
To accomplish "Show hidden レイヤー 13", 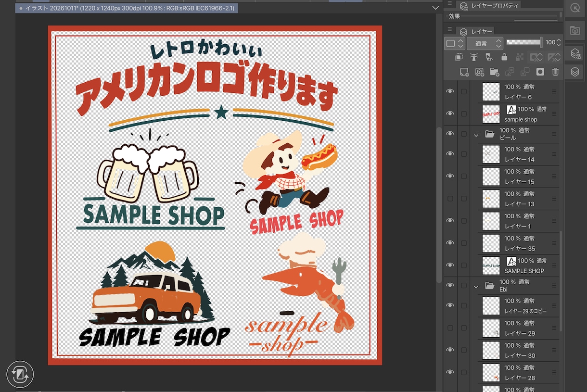I will (x=450, y=198).
